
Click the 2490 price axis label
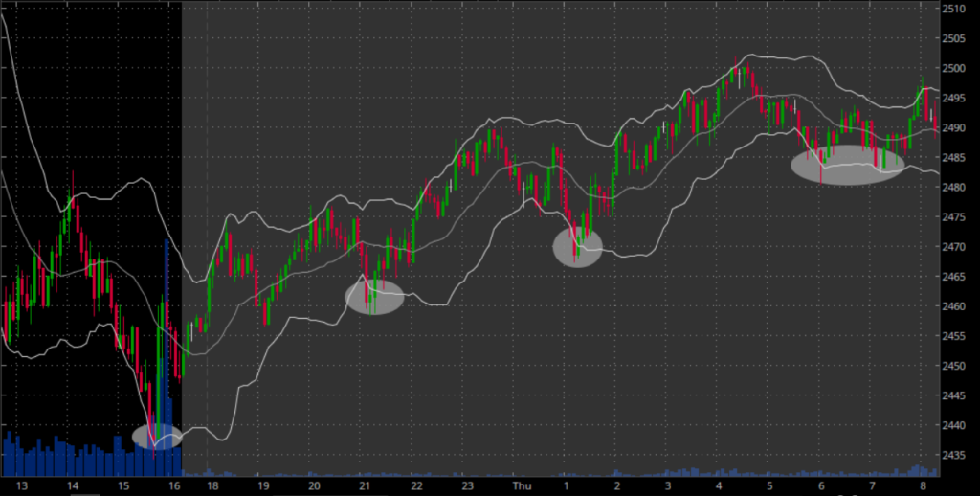click(954, 127)
